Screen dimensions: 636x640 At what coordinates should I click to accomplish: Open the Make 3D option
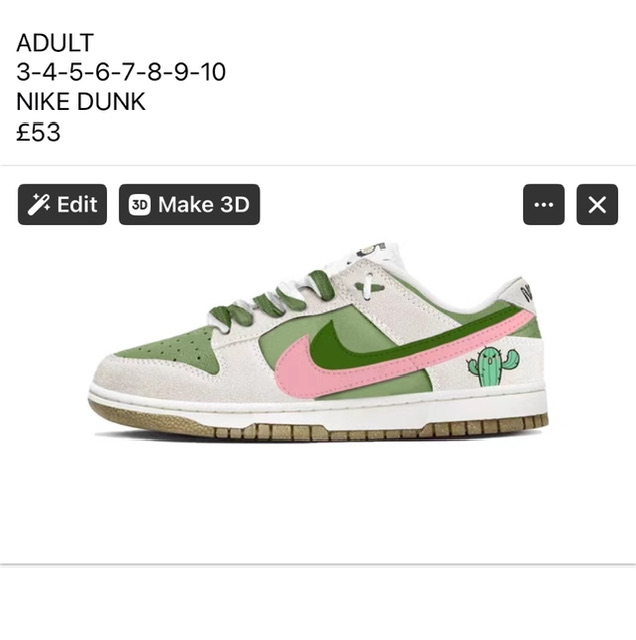click(189, 204)
